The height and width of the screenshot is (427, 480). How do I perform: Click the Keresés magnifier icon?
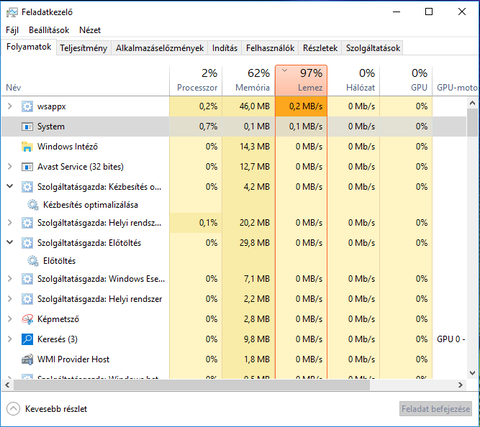coord(27,339)
